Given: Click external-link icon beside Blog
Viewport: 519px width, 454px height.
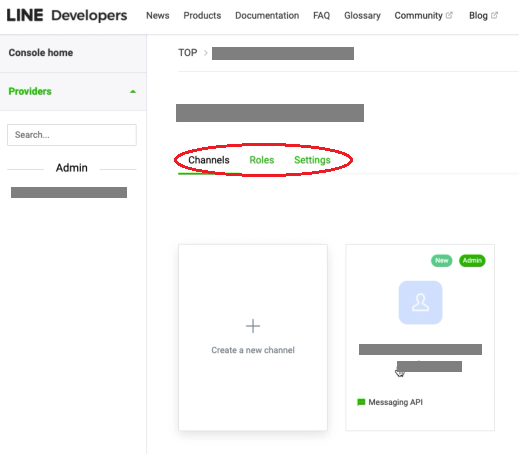Looking at the screenshot, I should coord(494,15).
